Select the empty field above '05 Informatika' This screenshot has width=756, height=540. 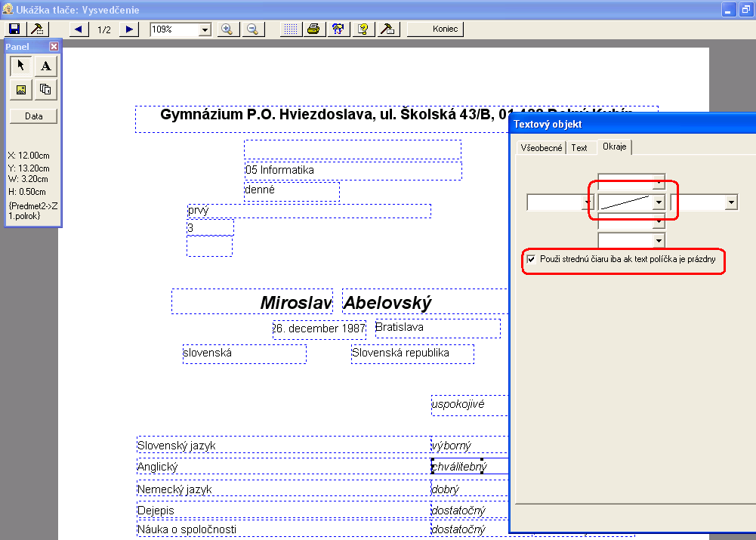point(353,150)
